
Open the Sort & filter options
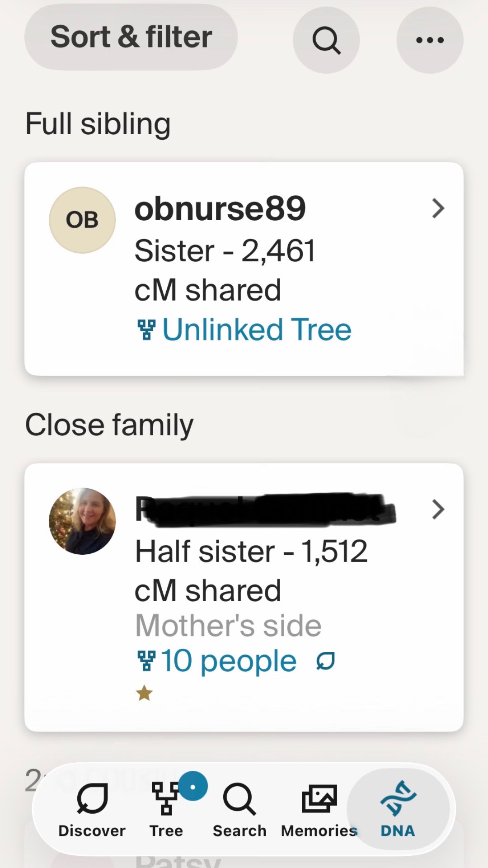(x=131, y=37)
